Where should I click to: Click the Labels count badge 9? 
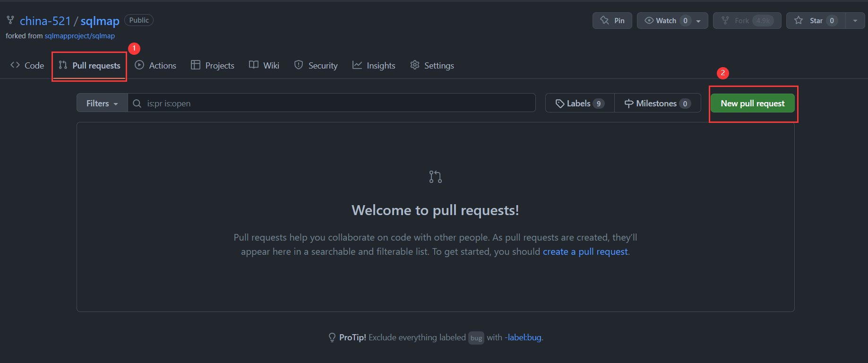[x=599, y=104]
